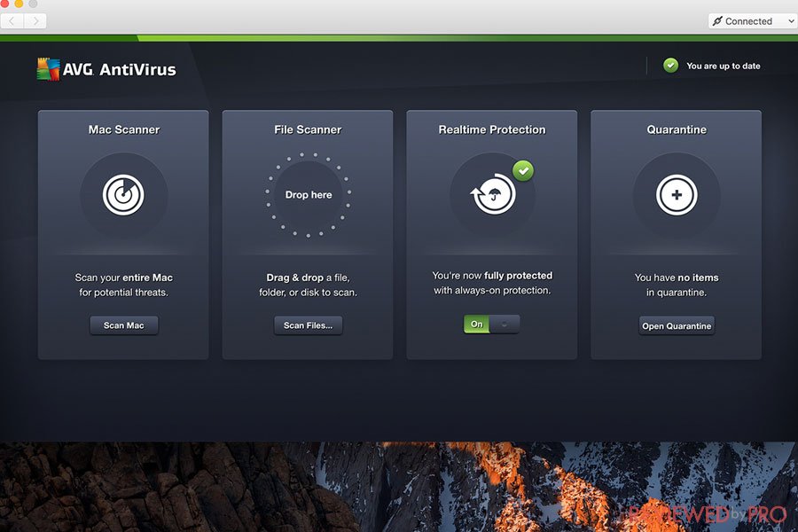Click the AVG AntiVirus logo
Image resolution: width=798 pixels, height=532 pixels.
coord(106,69)
